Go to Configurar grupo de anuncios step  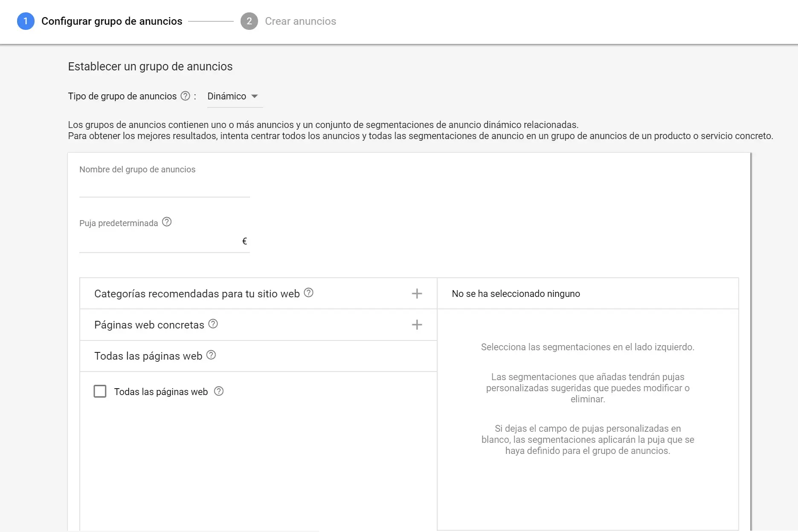coord(112,21)
